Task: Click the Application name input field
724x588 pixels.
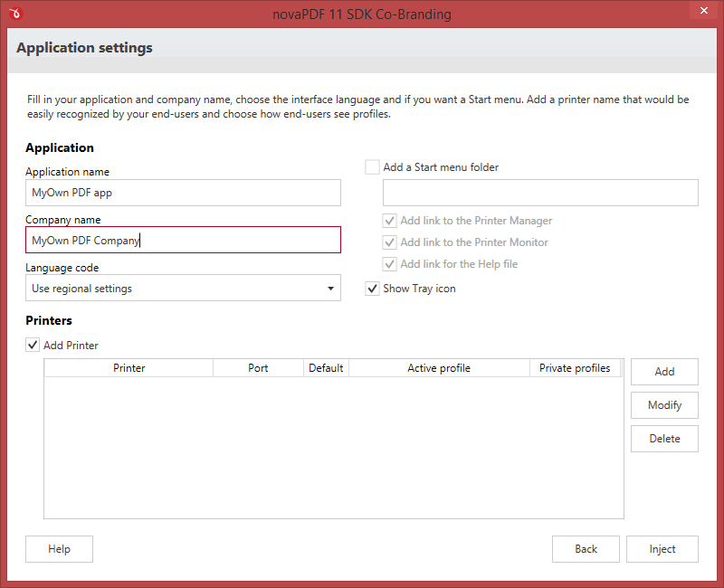Action: coord(184,193)
